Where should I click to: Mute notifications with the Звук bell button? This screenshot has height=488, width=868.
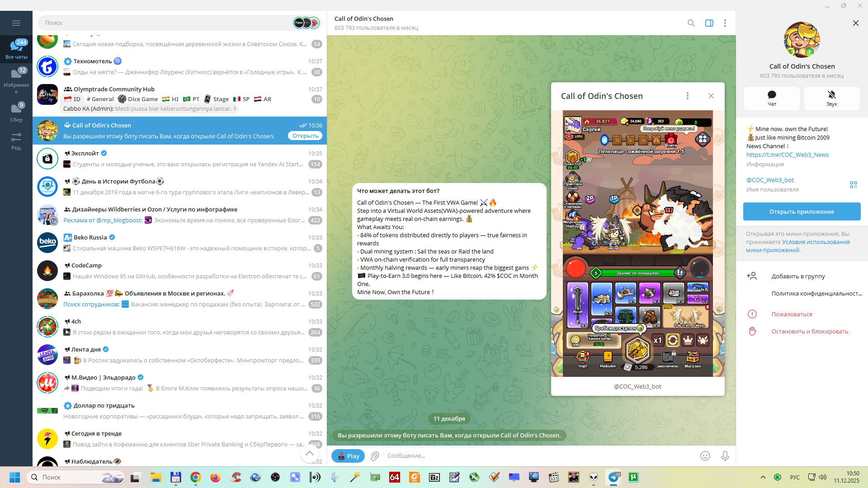[831, 98]
